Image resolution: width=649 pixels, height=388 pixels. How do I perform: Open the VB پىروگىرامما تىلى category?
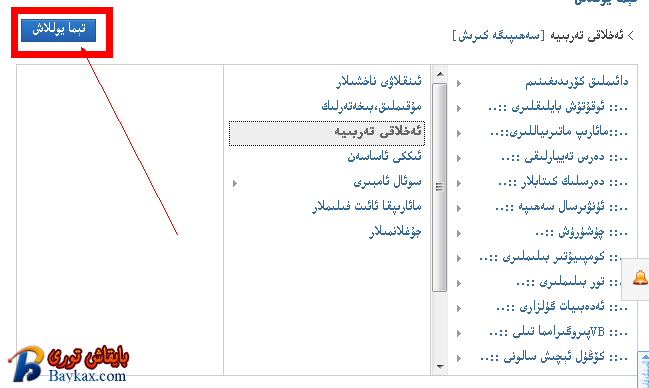(x=558, y=332)
